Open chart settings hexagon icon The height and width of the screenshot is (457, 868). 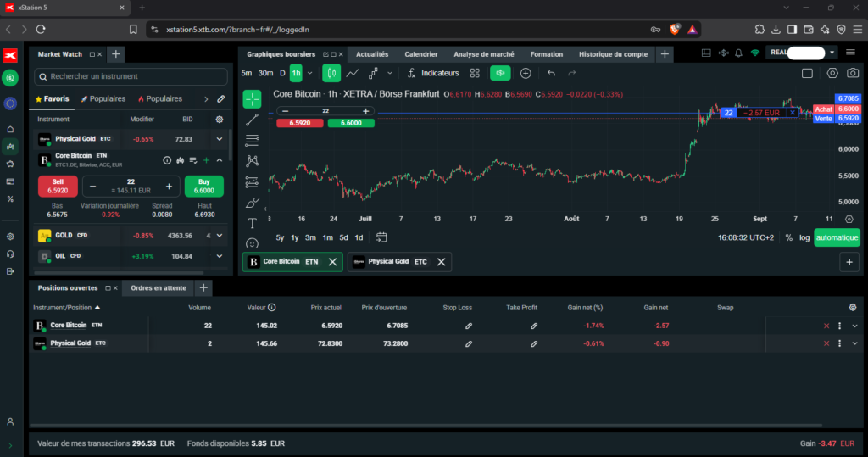(x=832, y=73)
